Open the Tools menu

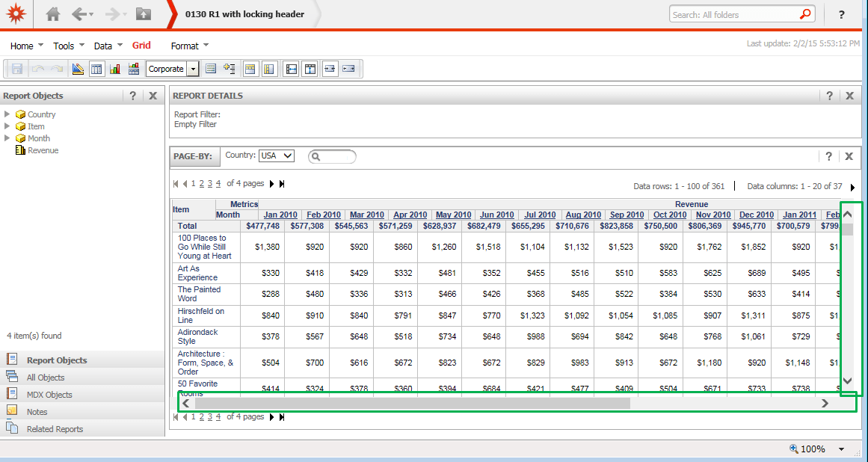point(69,46)
